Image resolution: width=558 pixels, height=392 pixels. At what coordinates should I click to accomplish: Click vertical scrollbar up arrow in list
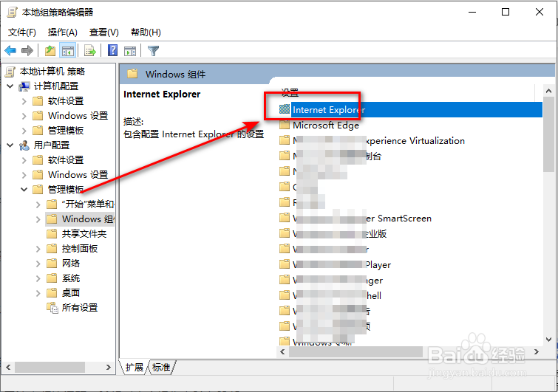[548, 91]
